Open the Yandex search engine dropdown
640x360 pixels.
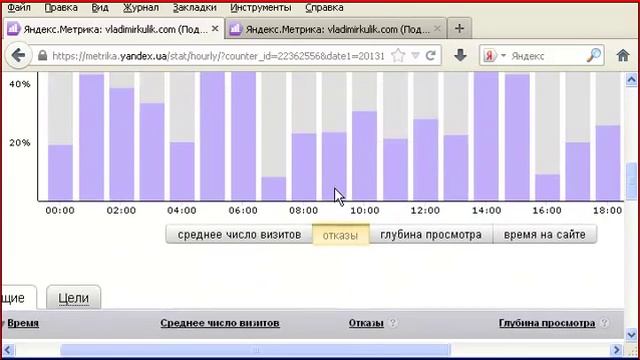pos(494,56)
